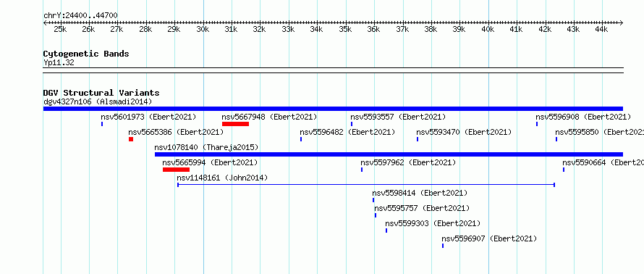The width and height of the screenshot is (644, 274).
Task: Select the nsv1078140 blue variant bar
Action: tap(389, 154)
